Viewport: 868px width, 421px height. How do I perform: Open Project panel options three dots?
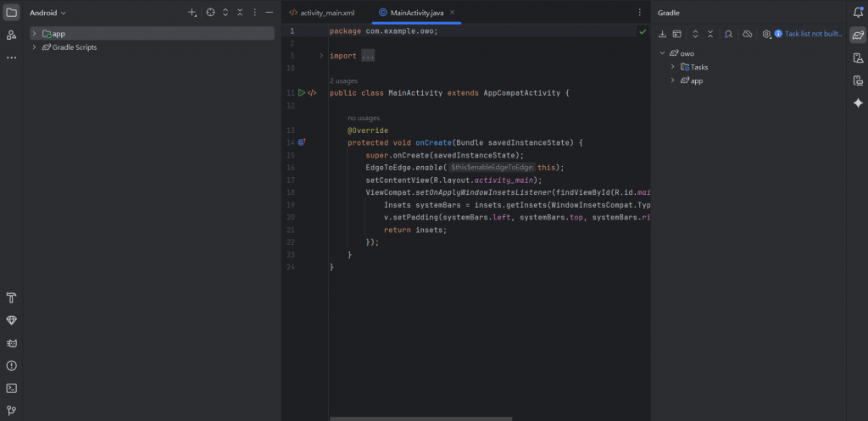coord(254,12)
